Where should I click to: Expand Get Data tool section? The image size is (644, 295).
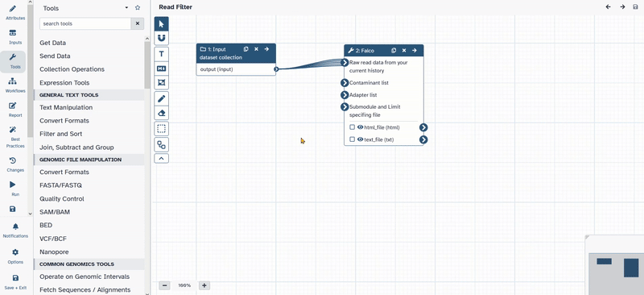coord(52,43)
